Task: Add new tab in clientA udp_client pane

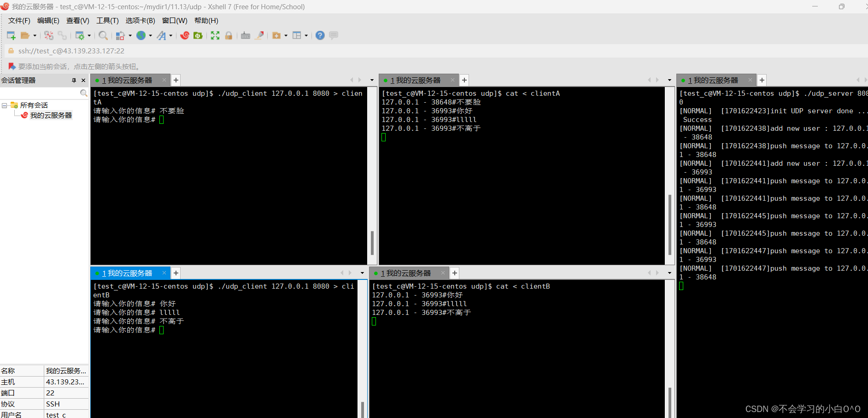Action: coord(176,80)
